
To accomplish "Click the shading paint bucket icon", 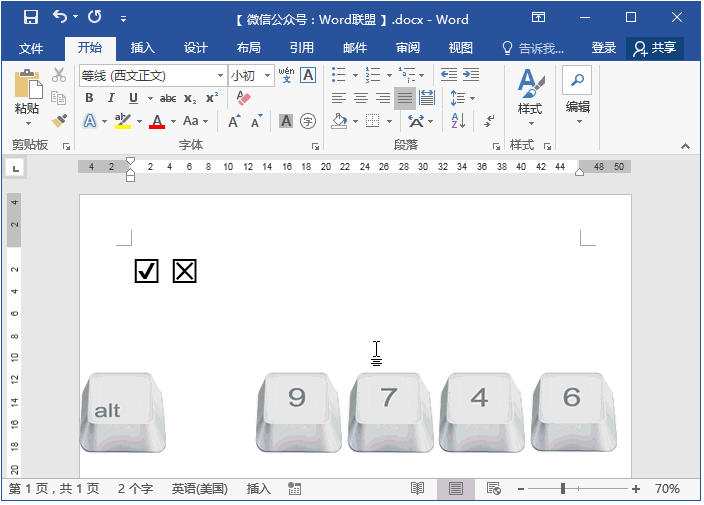I will pyautogui.click(x=339, y=121).
